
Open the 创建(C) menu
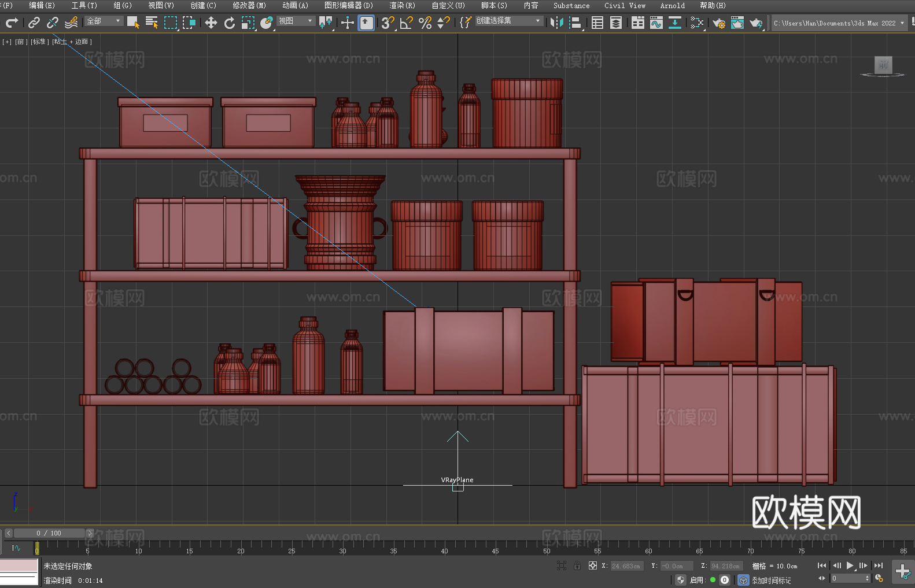pyautogui.click(x=203, y=5)
